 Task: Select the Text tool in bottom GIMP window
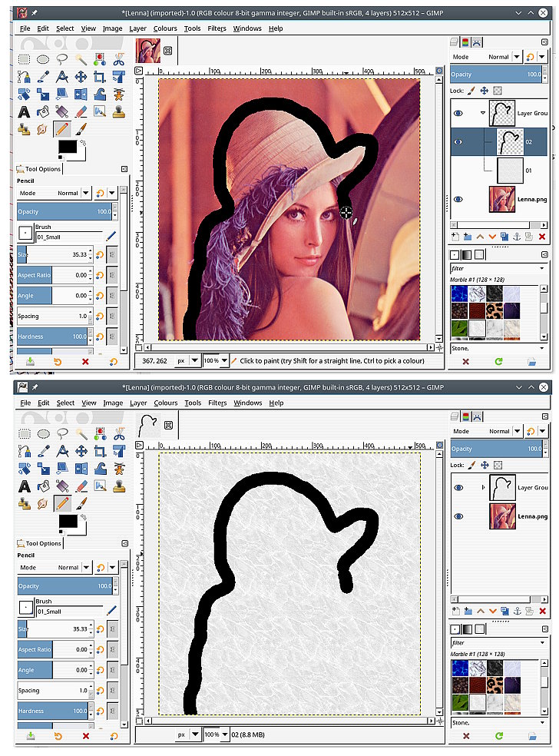[25, 486]
